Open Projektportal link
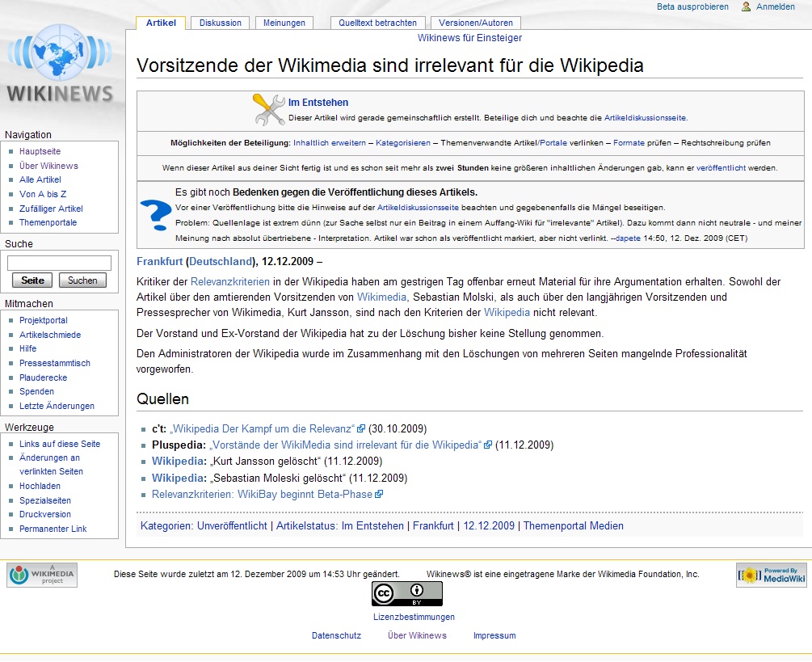Screen dimensions: 812x662 click(x=44, y=321)
